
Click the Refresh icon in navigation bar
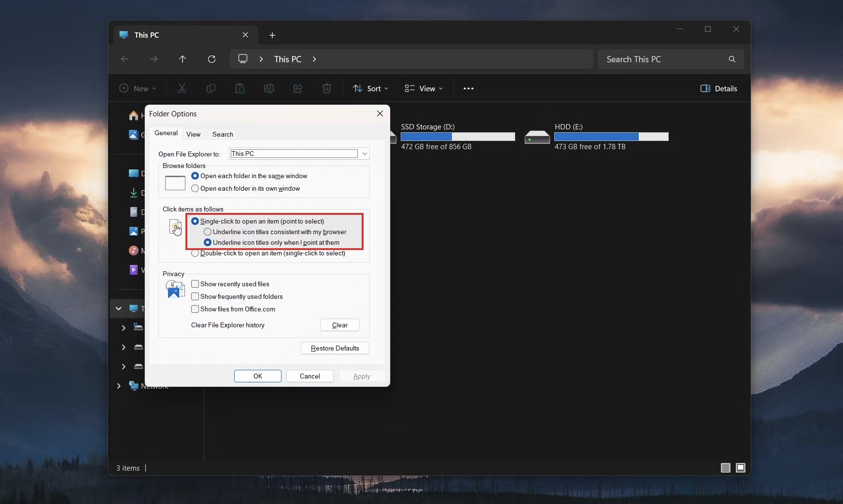pos(211,59)
